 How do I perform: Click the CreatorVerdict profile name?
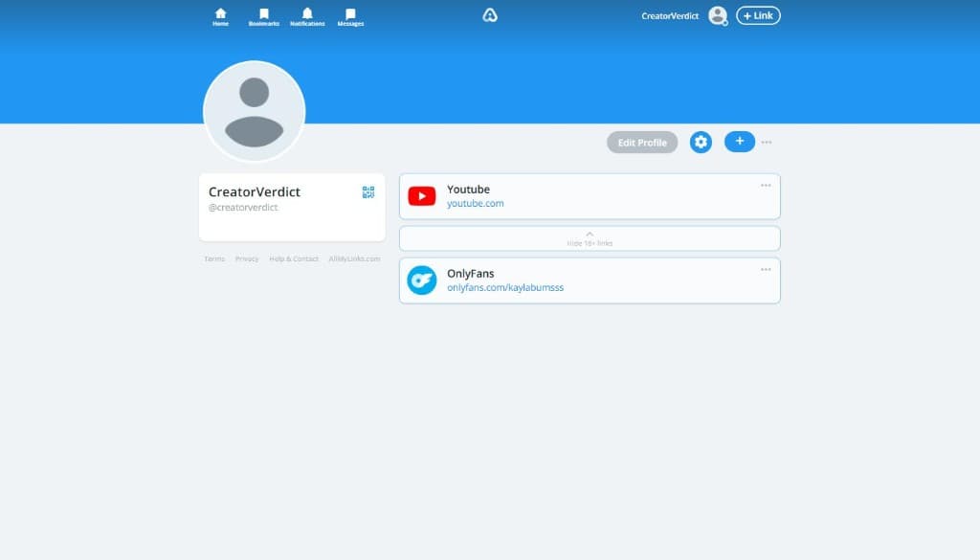[255, 191]
